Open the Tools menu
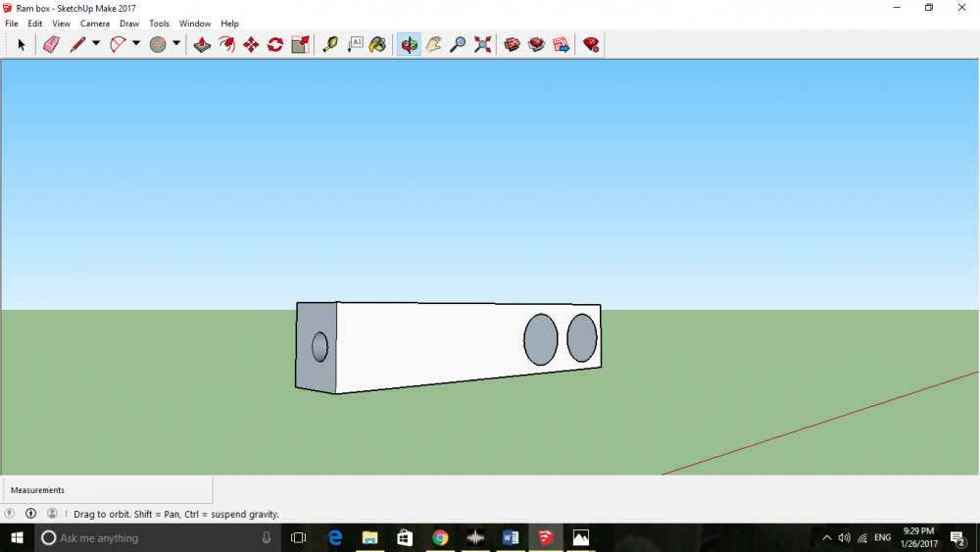980x552 pixels. coord(159,24)
